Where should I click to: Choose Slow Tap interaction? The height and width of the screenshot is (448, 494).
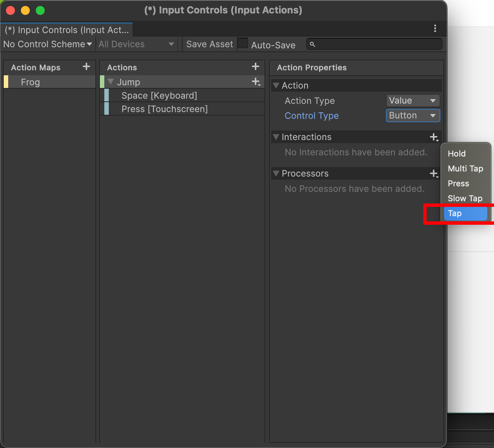[466, 198]
